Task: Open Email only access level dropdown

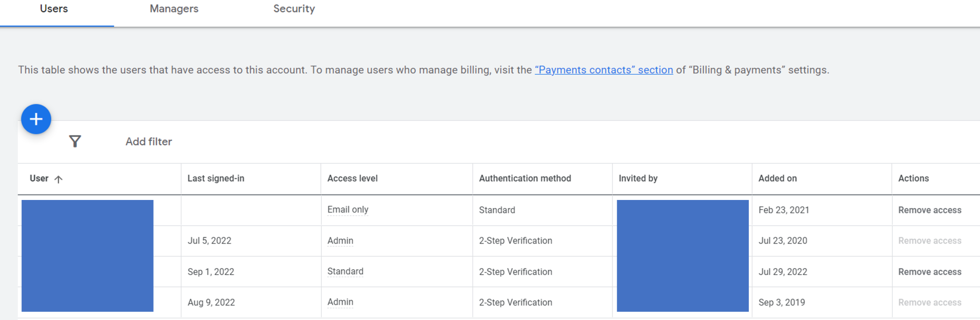Action: point(347,210)
